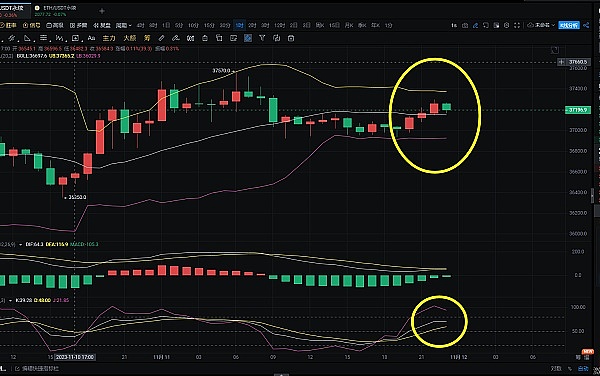The height and width of the screenshot is (376, 600).
Task: Collapse the KDJ indicator arrow
Action: (11, 301)
